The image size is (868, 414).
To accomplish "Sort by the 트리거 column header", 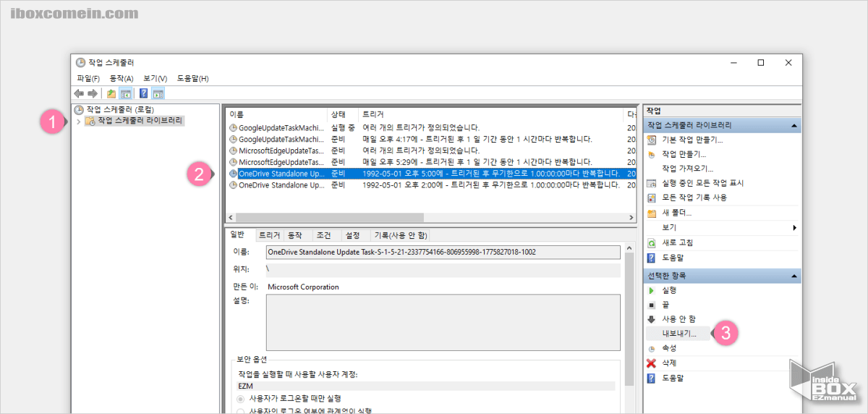I will click(491, 114).
